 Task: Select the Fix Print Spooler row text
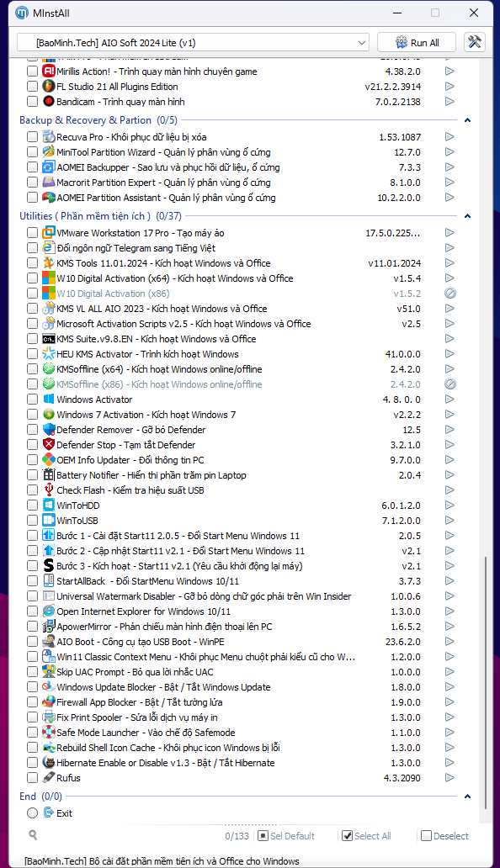[x=137, y=717]
